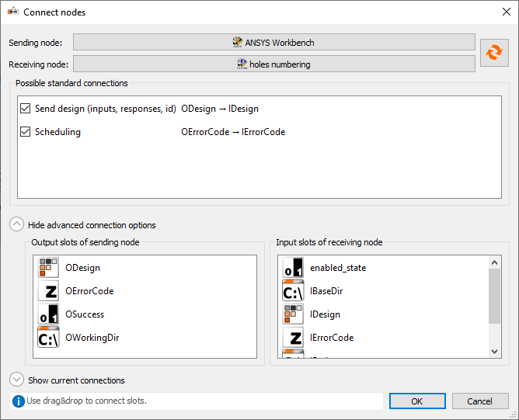Image resolution: width=519 pixels, height=420 pixels.
Task: Uncheck the Send design connection checkbox
Action: coord(26,109)
